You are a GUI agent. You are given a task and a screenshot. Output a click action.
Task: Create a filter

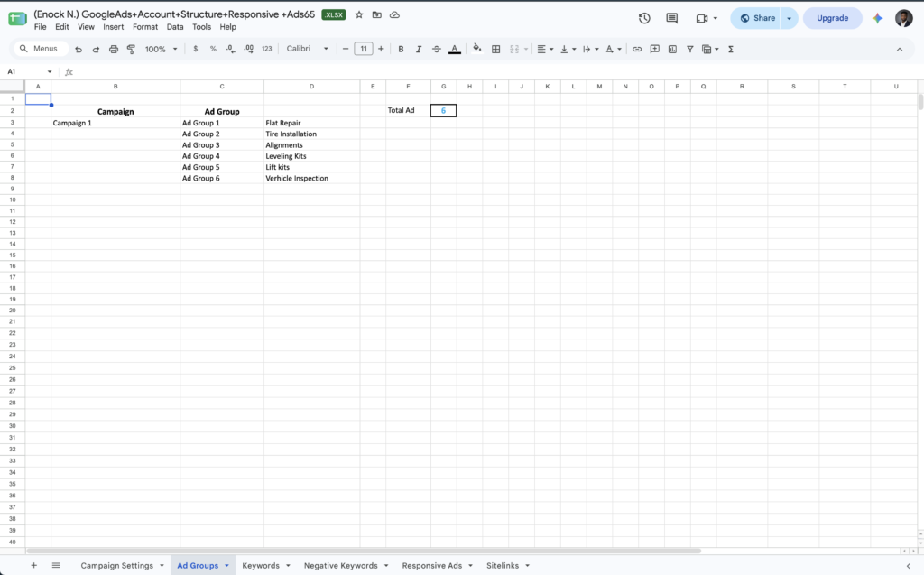coord(690,49)
